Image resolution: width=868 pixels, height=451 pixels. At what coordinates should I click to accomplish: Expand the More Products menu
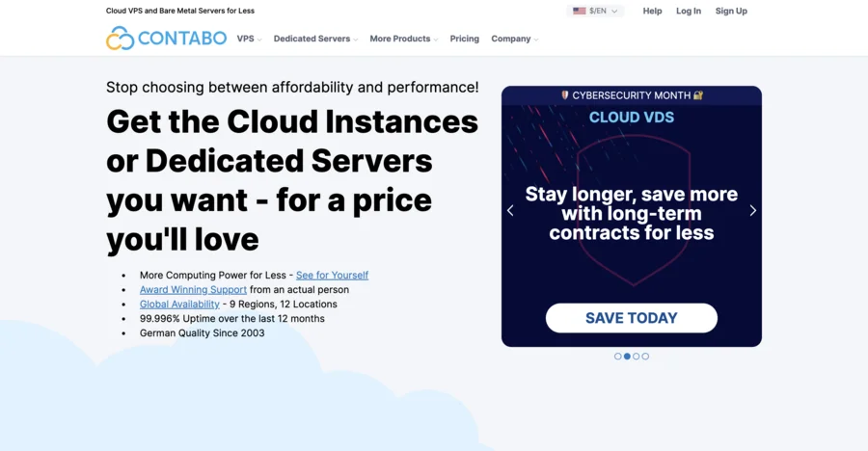[403, 39]
